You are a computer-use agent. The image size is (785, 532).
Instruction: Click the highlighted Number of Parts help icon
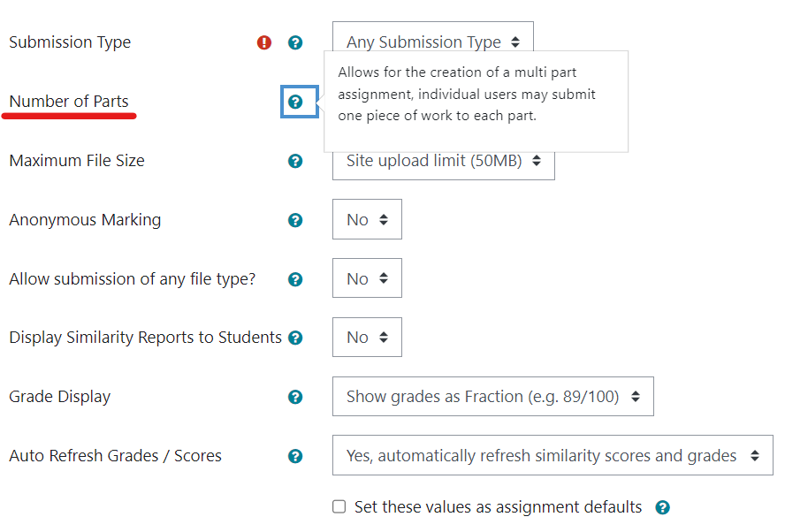(295, 102)
